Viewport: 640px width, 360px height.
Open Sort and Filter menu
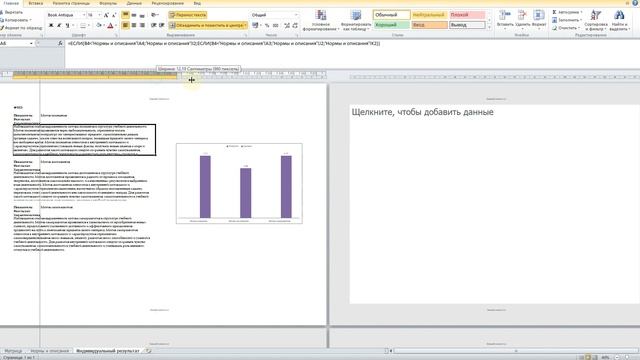coord(596,20)
